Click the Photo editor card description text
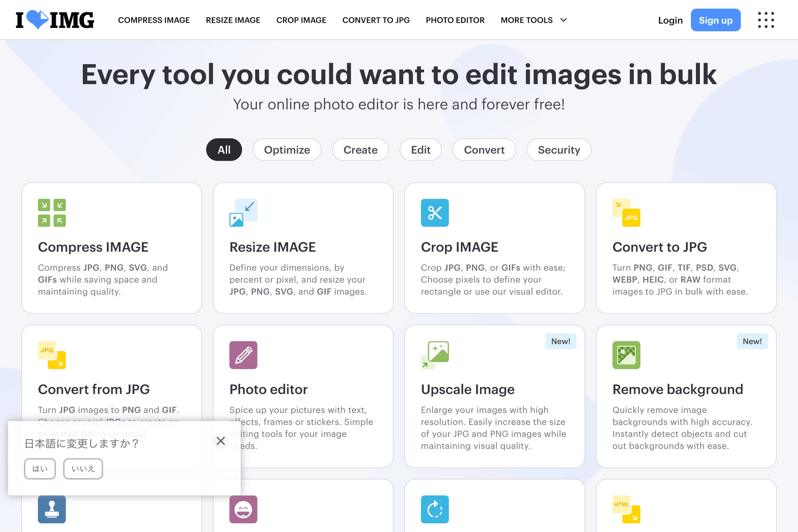This screenshot has height=532, width=798. tap(301, 428)
